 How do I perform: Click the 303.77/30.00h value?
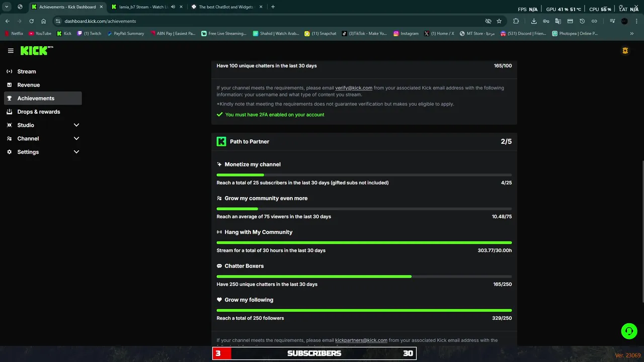[495, 250]
